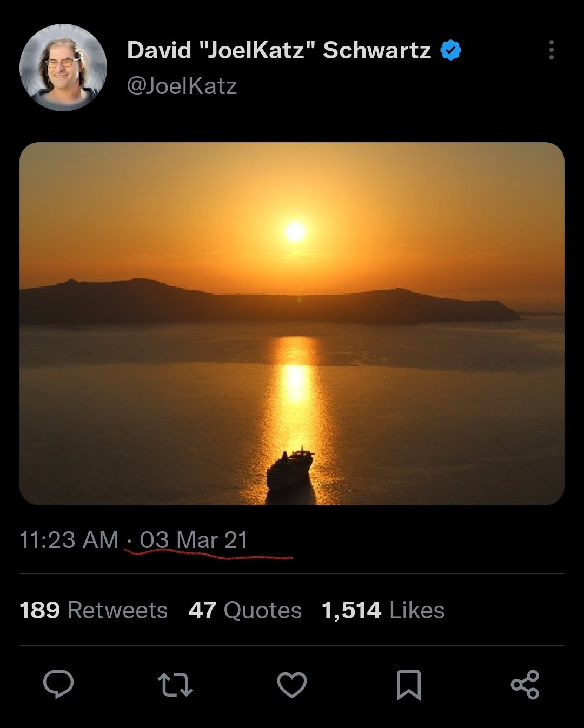
Task: Open David Schwartz's profile avatar
Action: click(63, 68)
